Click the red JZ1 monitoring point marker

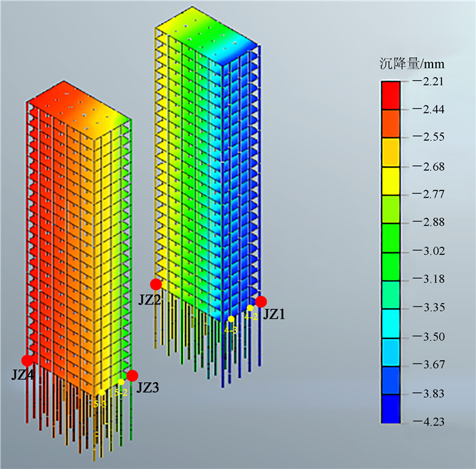261,302
